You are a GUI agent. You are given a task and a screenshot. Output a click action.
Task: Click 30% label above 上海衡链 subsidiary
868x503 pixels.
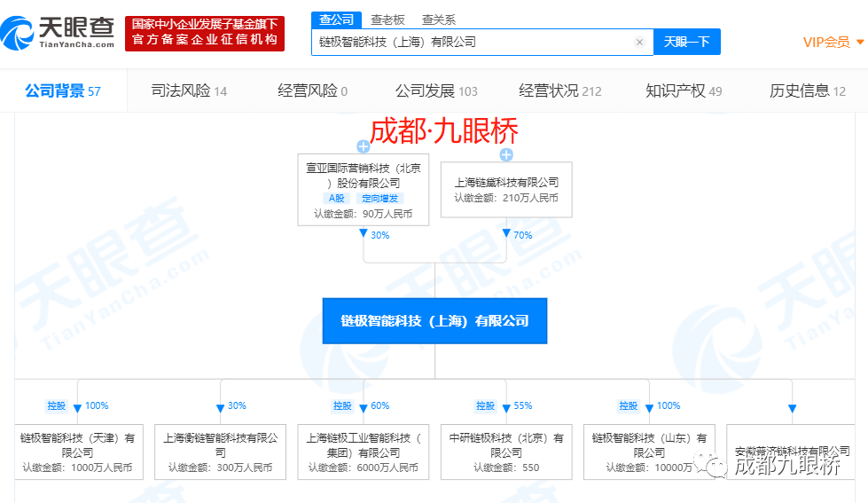coord(237,405)
